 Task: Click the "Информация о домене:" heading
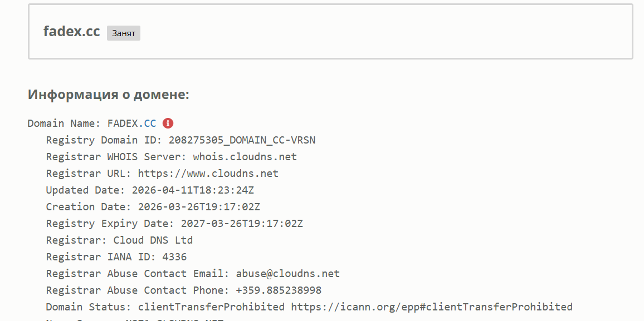point(109,95)
